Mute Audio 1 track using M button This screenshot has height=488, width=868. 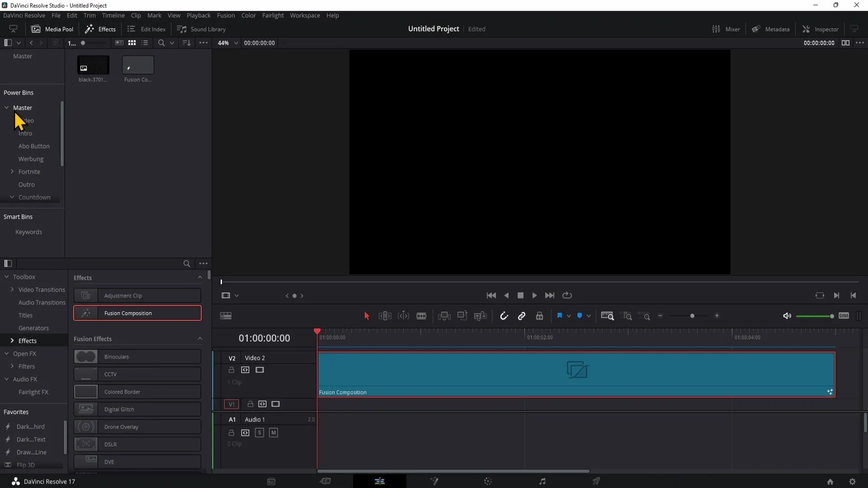274,432
